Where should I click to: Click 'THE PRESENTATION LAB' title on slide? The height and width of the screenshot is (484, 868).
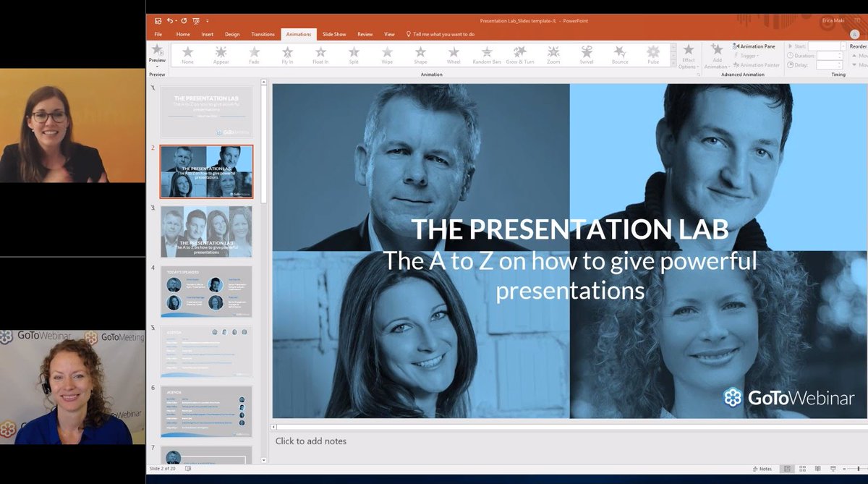click(570, 229)
